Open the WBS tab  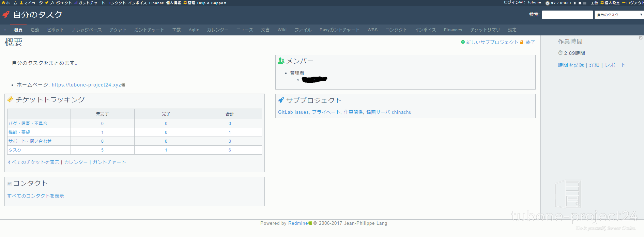tap(372, 30)
